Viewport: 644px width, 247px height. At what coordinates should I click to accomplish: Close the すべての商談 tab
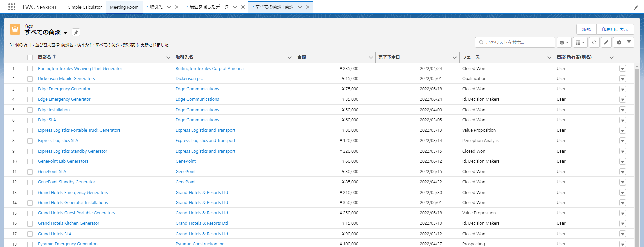click(308, 7)
